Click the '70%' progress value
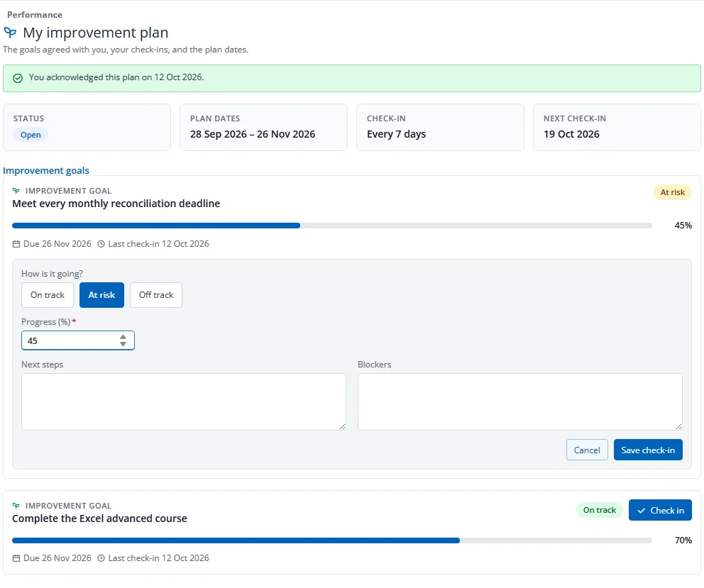 click(683, 540)
